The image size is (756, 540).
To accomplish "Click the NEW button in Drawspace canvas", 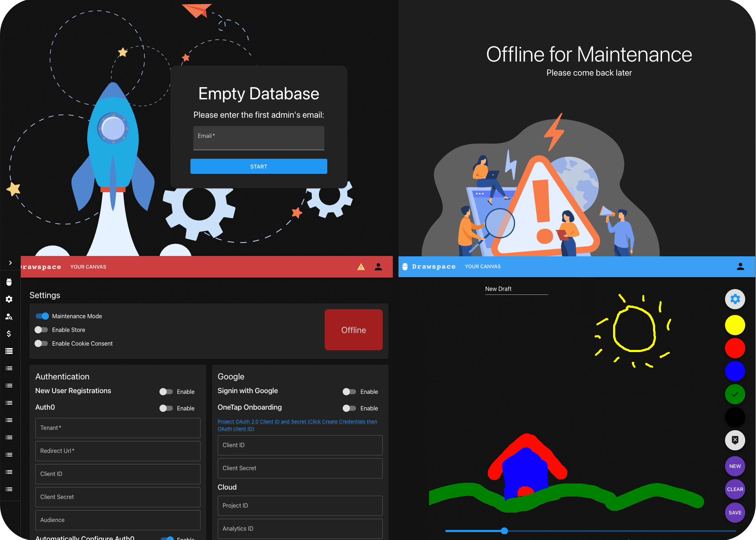I will [735, 466].
